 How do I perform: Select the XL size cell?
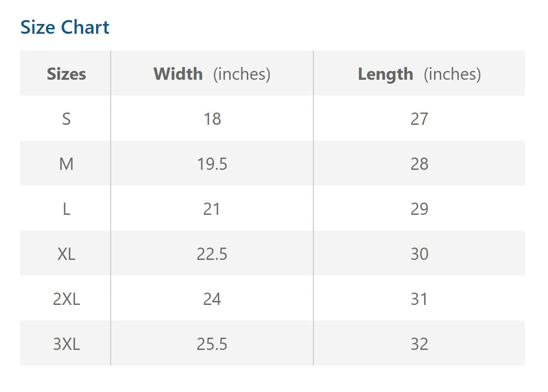point(66,254)
